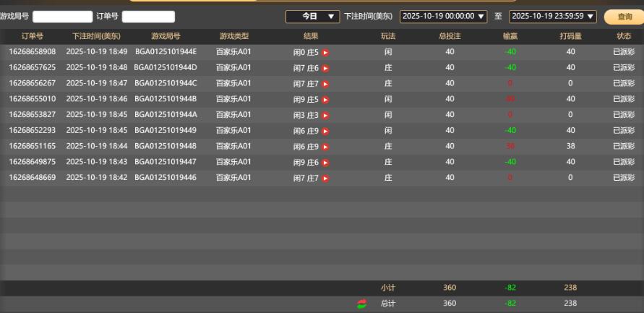Play replay icon for round BGA0125101944C
The image size is (644, 313).
pos(325,84)
